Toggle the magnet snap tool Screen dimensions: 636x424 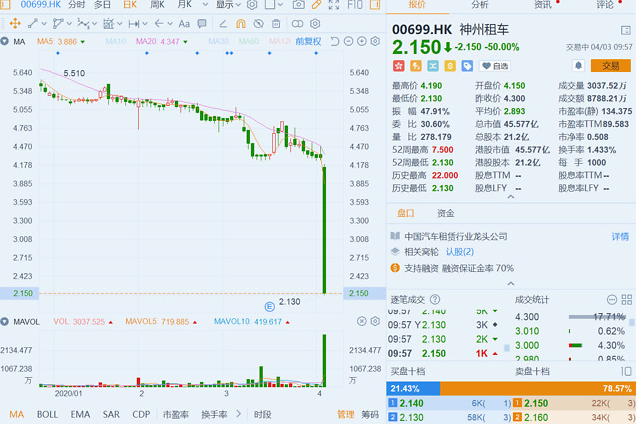[x=241, y=24]
